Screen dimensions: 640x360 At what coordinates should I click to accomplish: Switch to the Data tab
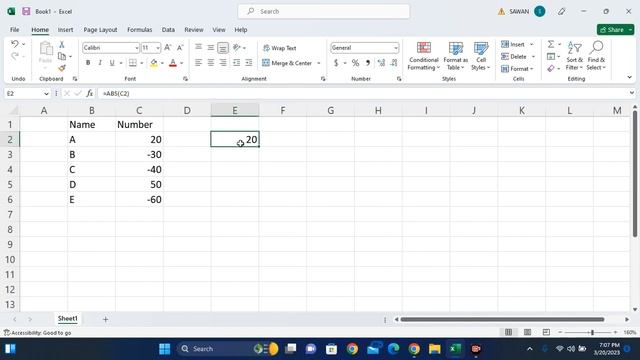(168, 30)
